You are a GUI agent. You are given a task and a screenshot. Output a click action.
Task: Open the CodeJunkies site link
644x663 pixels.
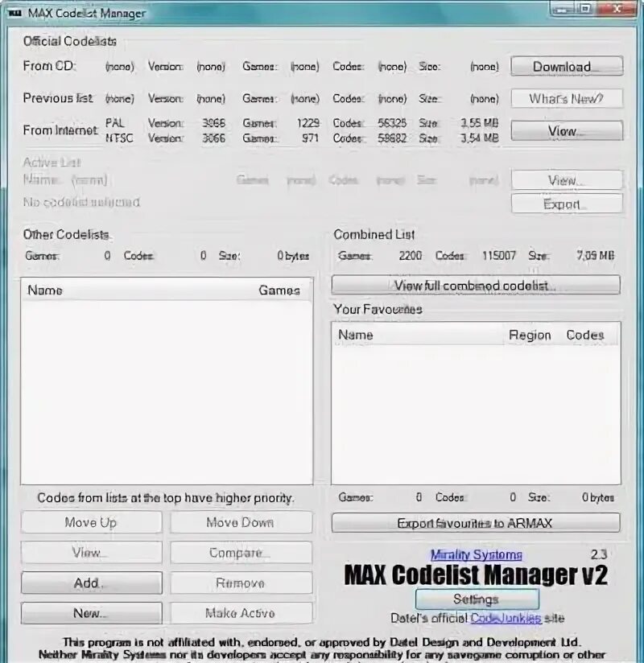coord(506,619)
